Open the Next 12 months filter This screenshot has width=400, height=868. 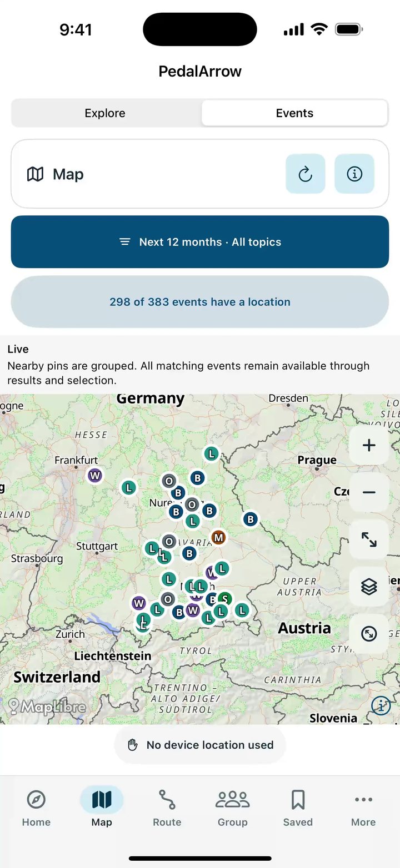point(200,242)
